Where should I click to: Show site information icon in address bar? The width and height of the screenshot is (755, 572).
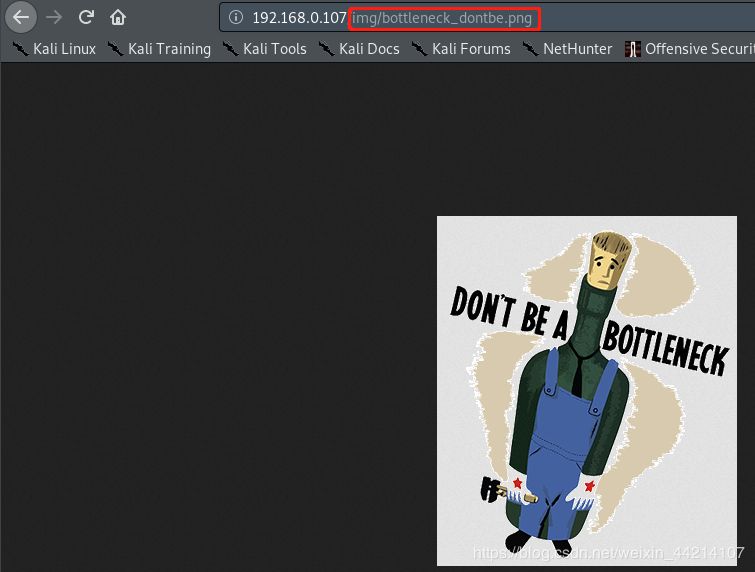(235, 17)
